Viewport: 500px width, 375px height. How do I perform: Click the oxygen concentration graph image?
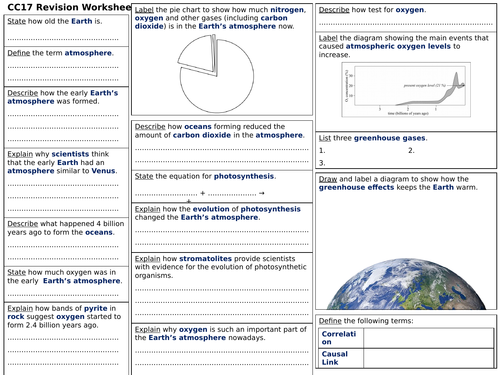(406, 89)
